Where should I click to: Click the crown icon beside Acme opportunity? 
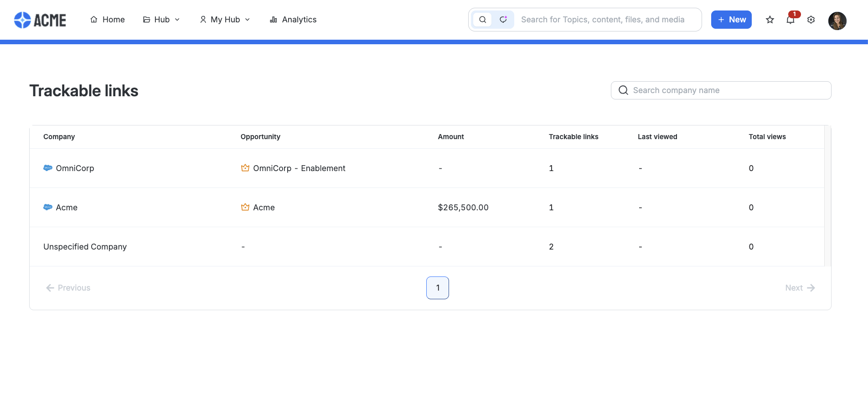coord(245,207)
